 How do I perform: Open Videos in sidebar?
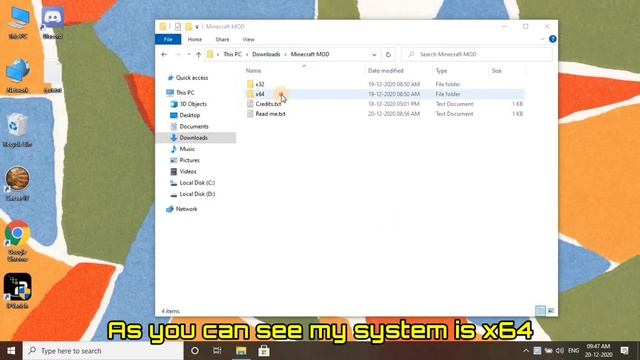188,171
